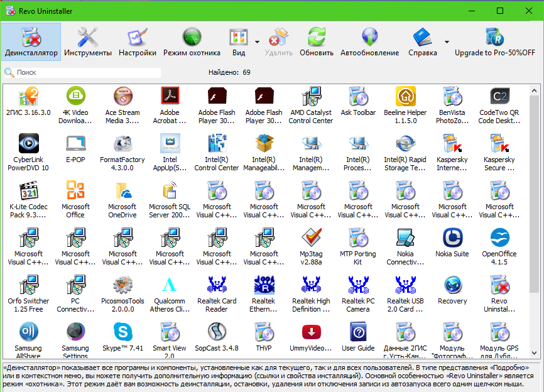544x392 pixels.
Task: Select SopCast 3.4.8 icon
Action: [x=217, y=332]
